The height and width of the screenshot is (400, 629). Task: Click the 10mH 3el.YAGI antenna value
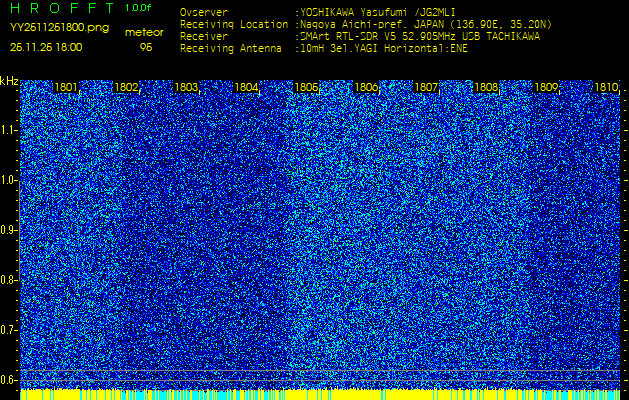tap(384, 49)
